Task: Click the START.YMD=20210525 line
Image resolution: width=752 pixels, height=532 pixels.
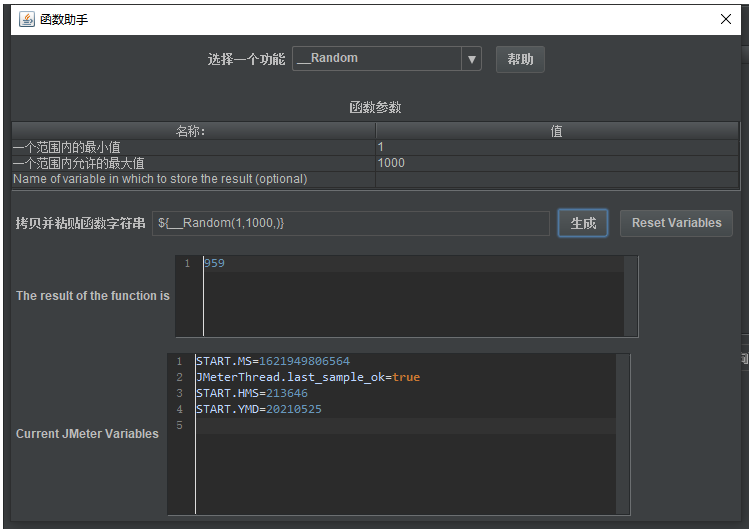Action: click(x=259, y=409)
